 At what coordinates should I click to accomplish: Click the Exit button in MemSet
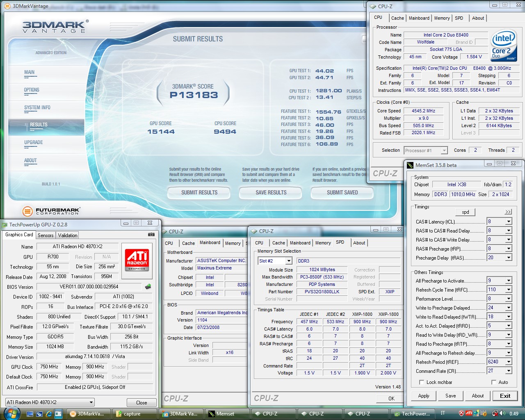(505, 396)
